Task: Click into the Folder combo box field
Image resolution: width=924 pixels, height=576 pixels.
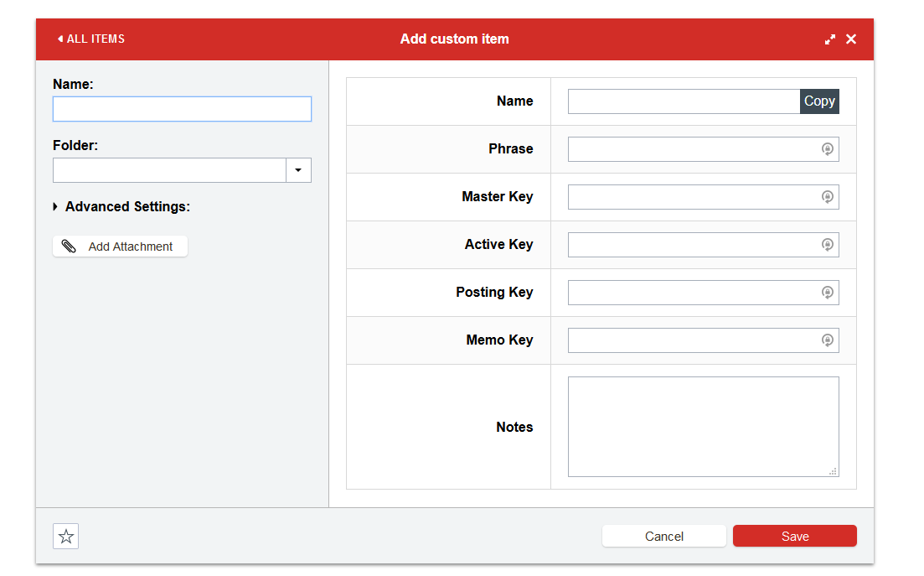Action: 170,170
